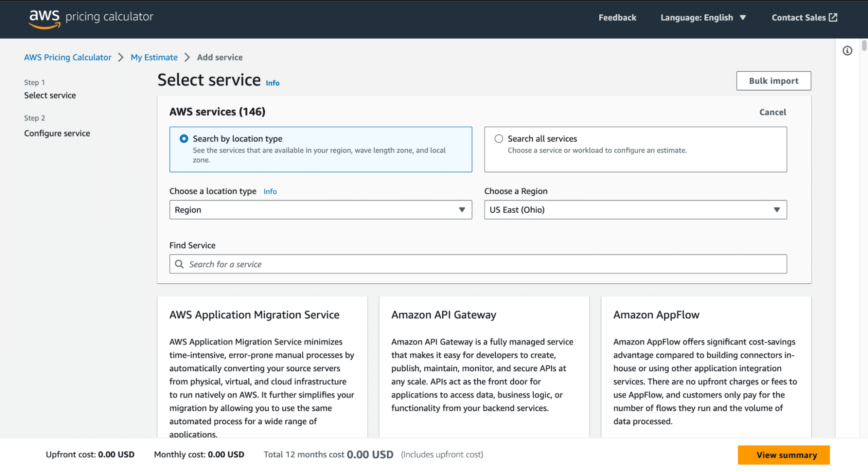This screenshot has height=472, width=868.
Task: Click the AWS logo in header
Action: tap(44, 19)
